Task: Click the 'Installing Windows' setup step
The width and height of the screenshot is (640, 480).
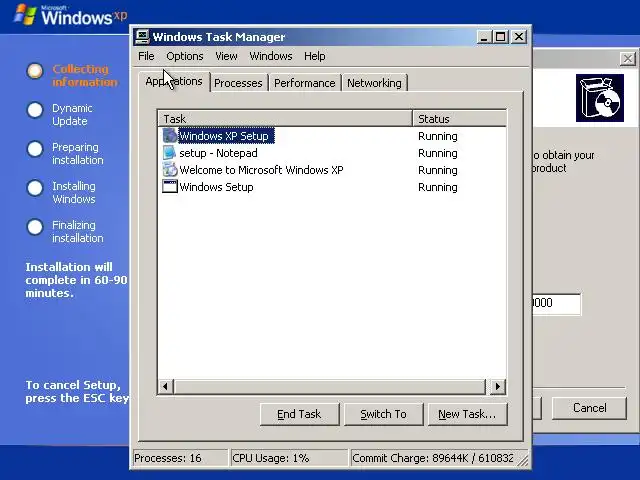Action: (x=61, y=192)
